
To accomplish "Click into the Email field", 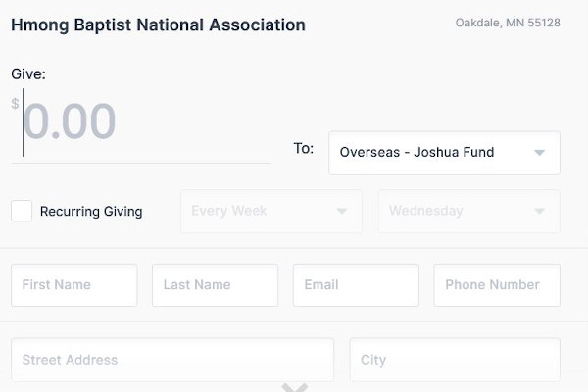I will (x=356, y=285).
